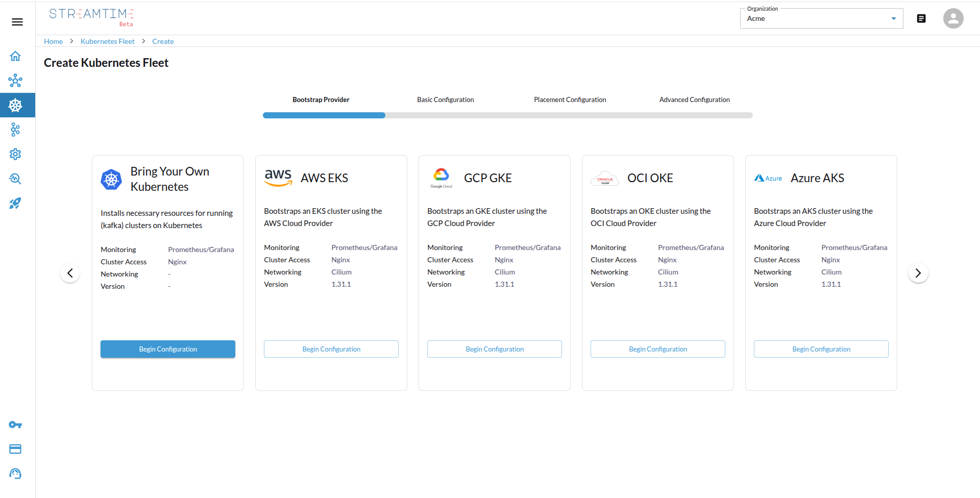Show next providers with right carousel arrow
Screen dimensions: 980x498
pyautogui.click(x=918, y=273)
